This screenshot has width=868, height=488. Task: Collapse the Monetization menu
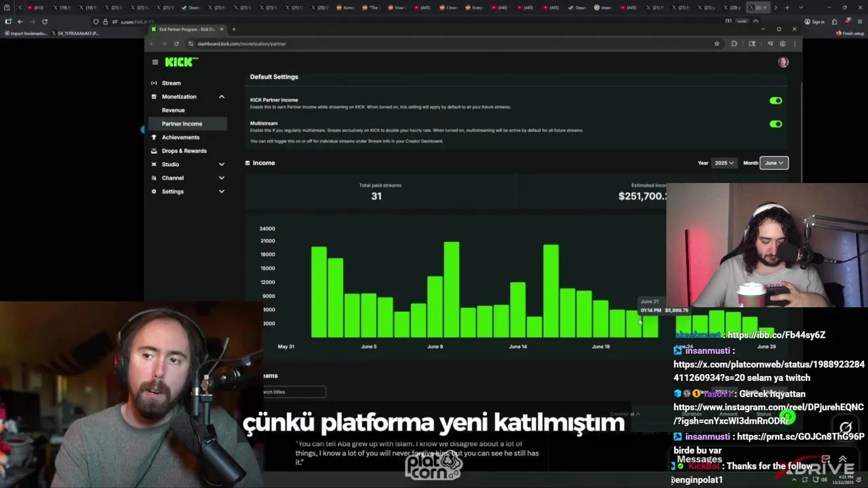(222, 97)
